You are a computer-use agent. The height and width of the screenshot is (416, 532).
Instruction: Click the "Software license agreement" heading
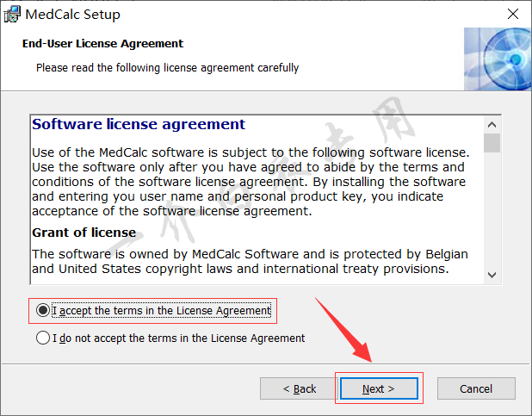point(139,124)
